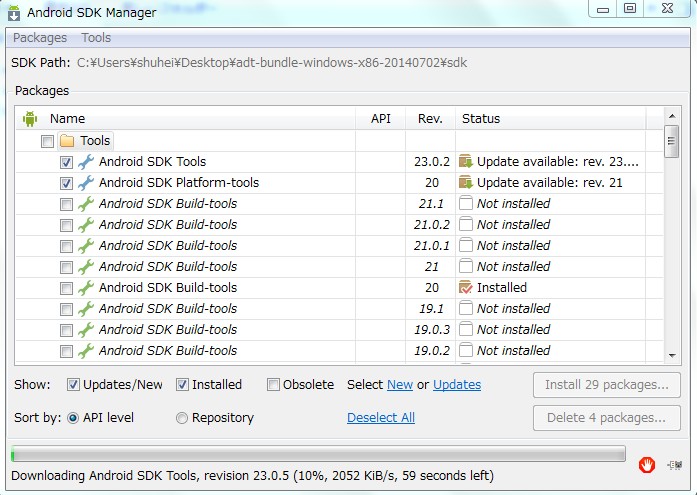Click update-available icon for Android SDK Tools

(465, 161)
